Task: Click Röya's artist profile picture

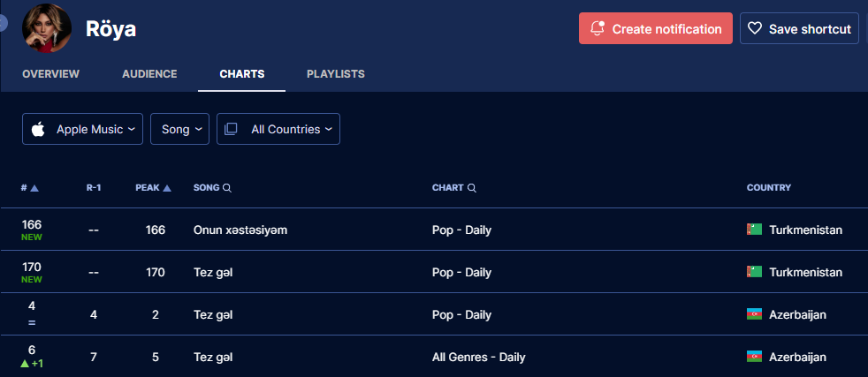Action: point(47,28)
